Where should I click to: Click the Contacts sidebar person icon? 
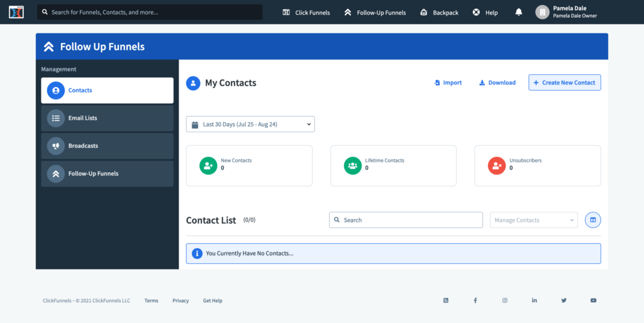tap(56, 91)
